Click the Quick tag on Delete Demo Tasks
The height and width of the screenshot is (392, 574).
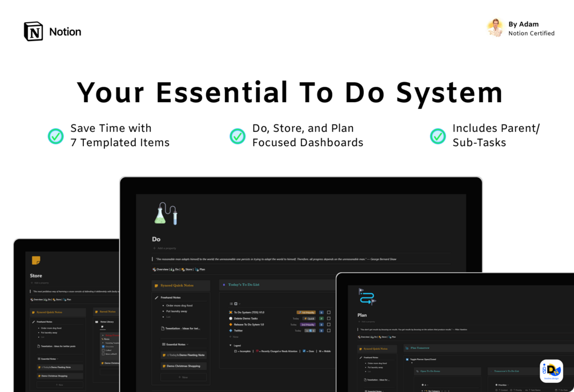[309, 318]
